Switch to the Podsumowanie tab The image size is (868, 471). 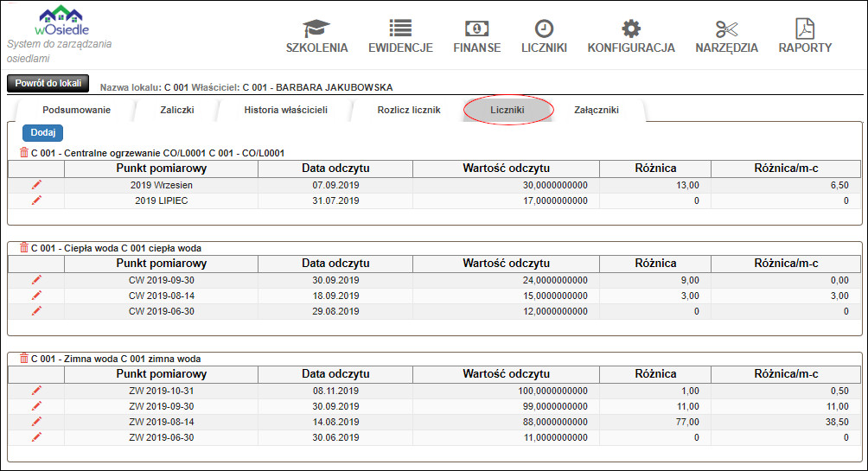click(76, 110)
